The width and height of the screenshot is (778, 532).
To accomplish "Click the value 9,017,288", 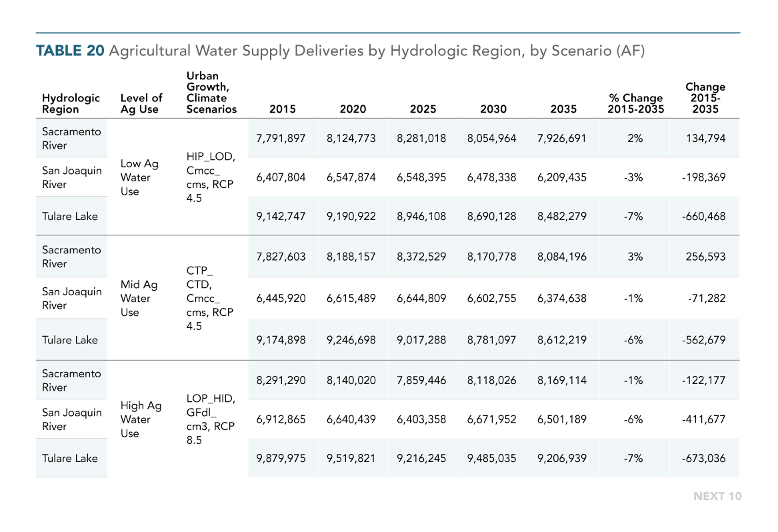I will 421,341.
